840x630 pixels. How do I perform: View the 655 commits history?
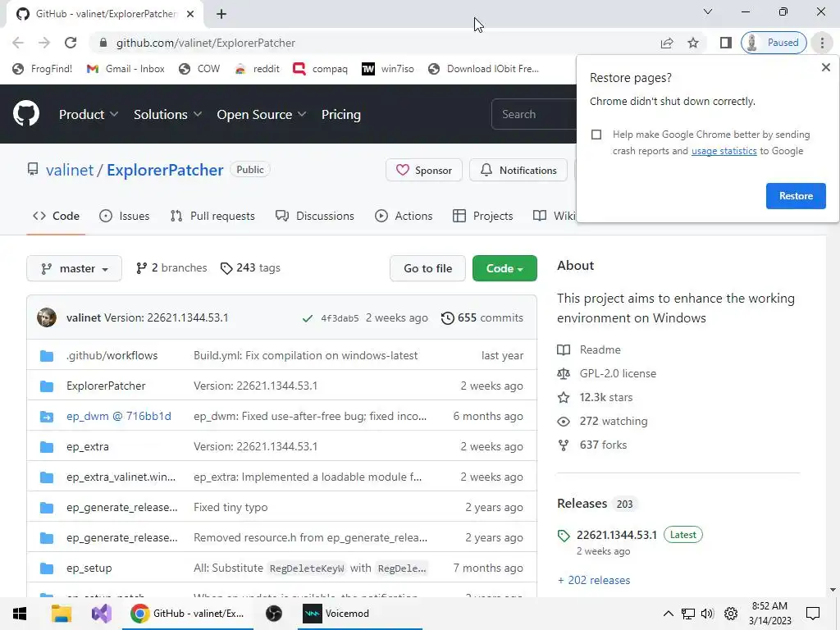[482, 317]
